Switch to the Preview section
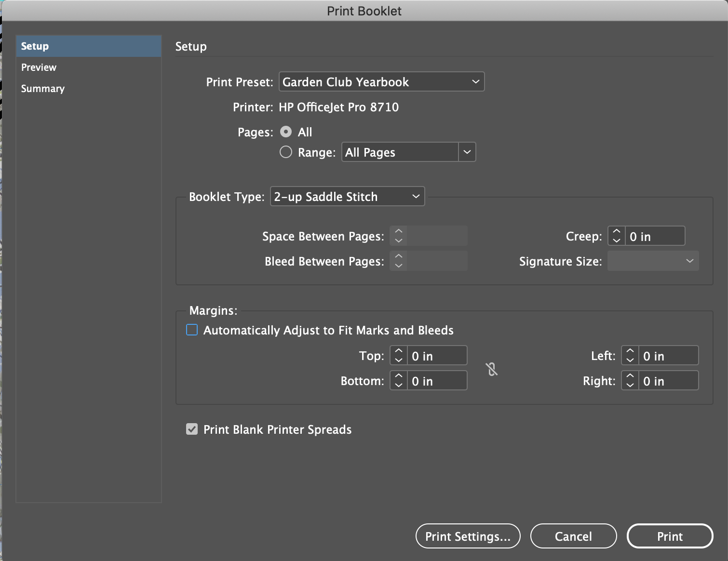Viewport: 728px width, 561px height. 39,67
